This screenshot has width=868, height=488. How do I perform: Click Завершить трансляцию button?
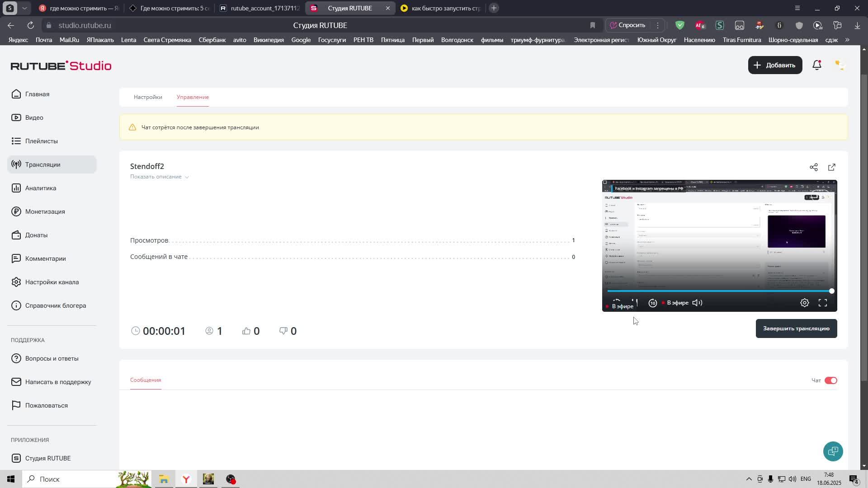(796, 328)
